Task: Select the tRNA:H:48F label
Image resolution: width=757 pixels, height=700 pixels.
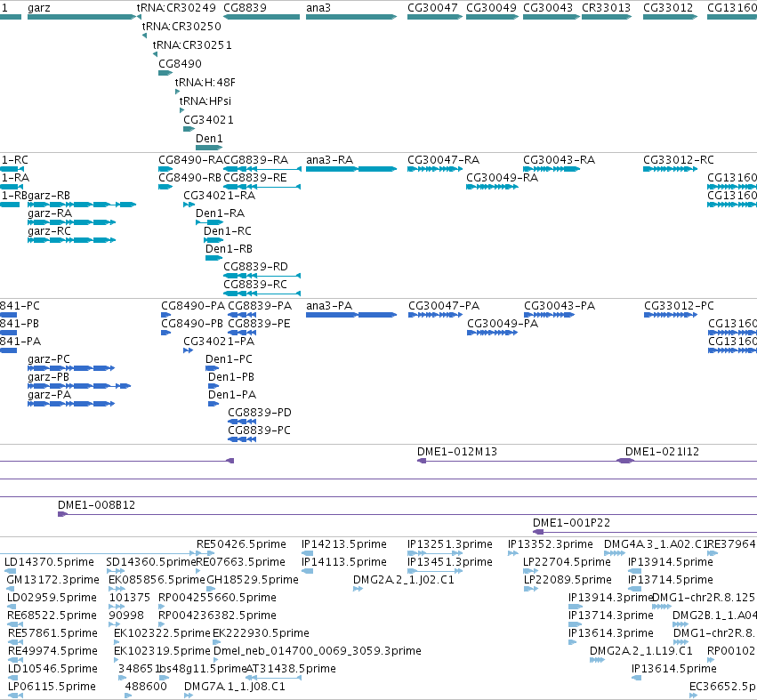Action: point(205,82)
